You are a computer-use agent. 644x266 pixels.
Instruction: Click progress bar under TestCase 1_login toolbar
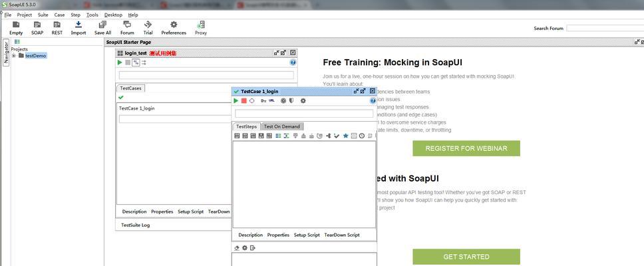[304, 113]
